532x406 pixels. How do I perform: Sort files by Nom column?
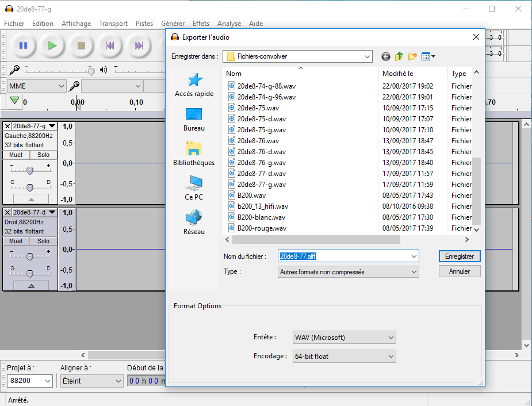tap(301, 73)
